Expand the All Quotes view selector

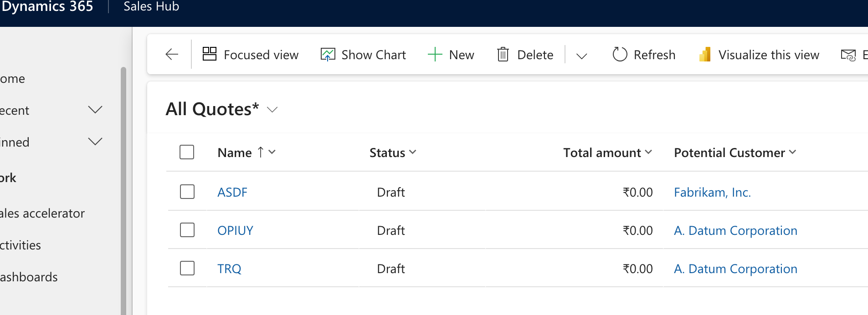[x=272, y=110]
